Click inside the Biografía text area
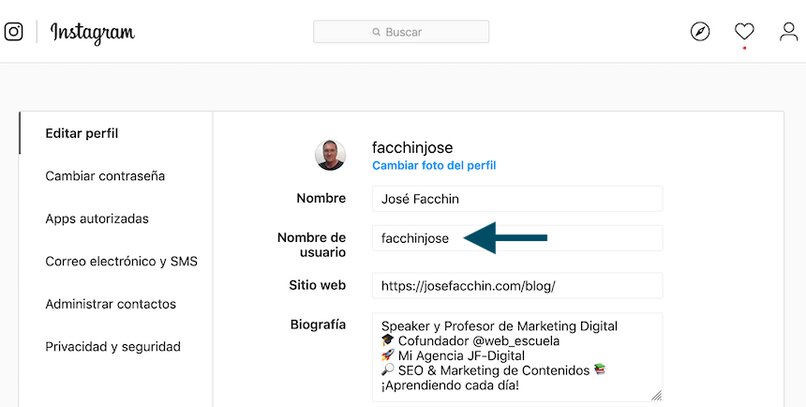 pos(517,357)
